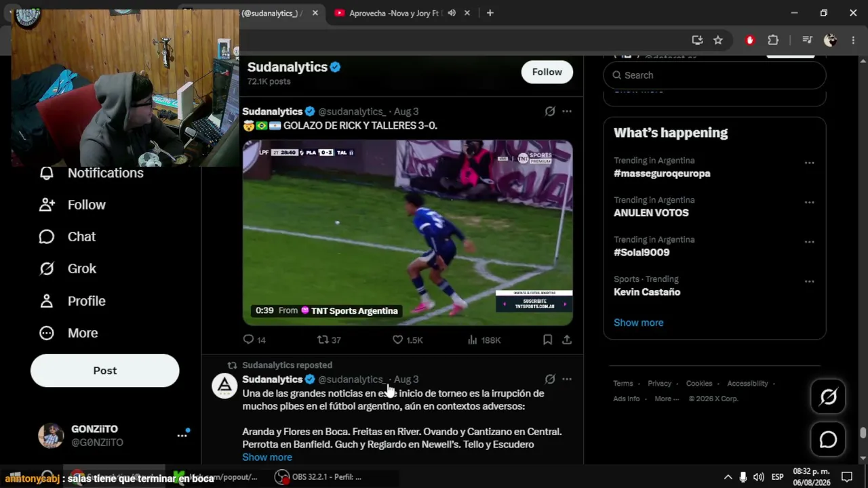This screenshot has width=868, height=488.
Task: Show more trending topics
Action: click(x=639, y=323)
